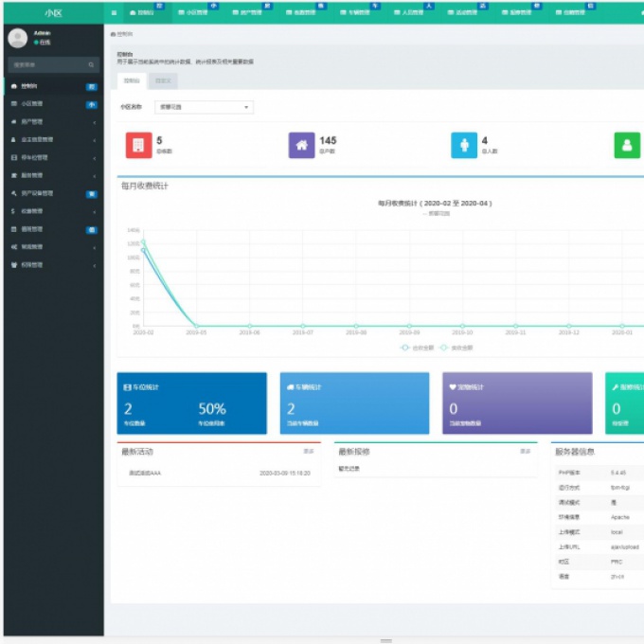
Task: Open the 宠物统计 purple card
Action: coord(517,403)
